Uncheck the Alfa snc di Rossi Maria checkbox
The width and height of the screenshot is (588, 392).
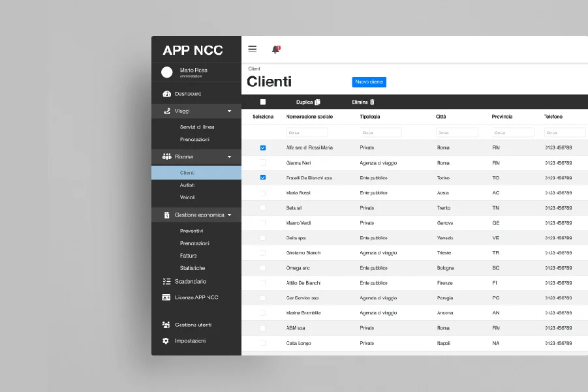coord(263,148)
